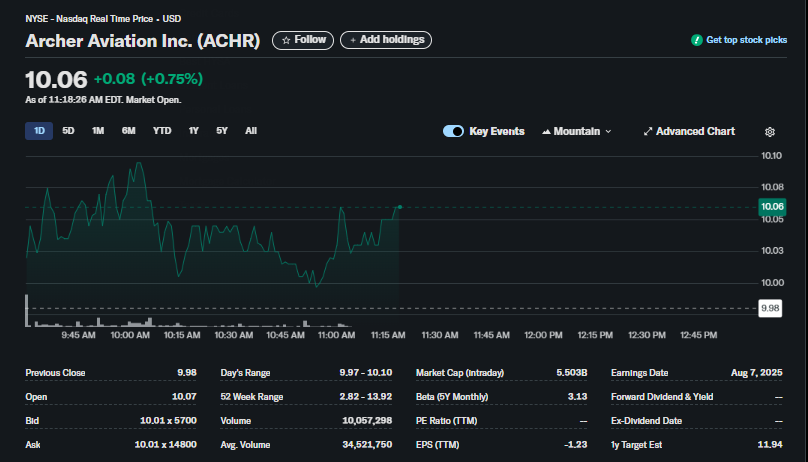The height and width of the screenshot is (462, 808).
Task: Follow Archer Aviation stock
Action: [303, 40]
